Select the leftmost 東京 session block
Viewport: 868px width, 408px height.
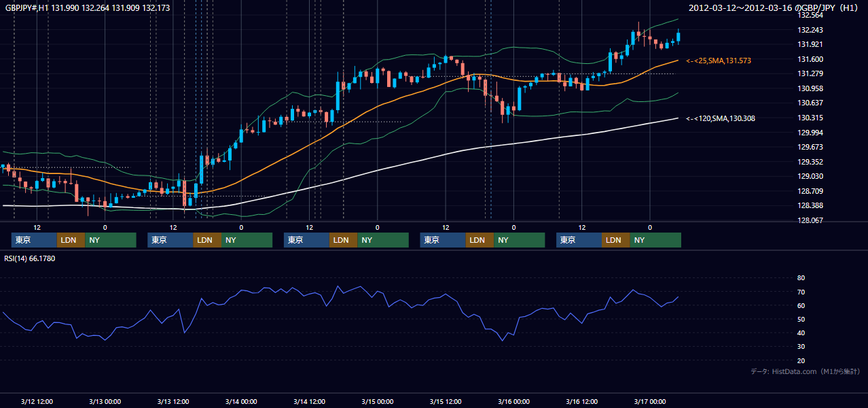pos(34,240)
